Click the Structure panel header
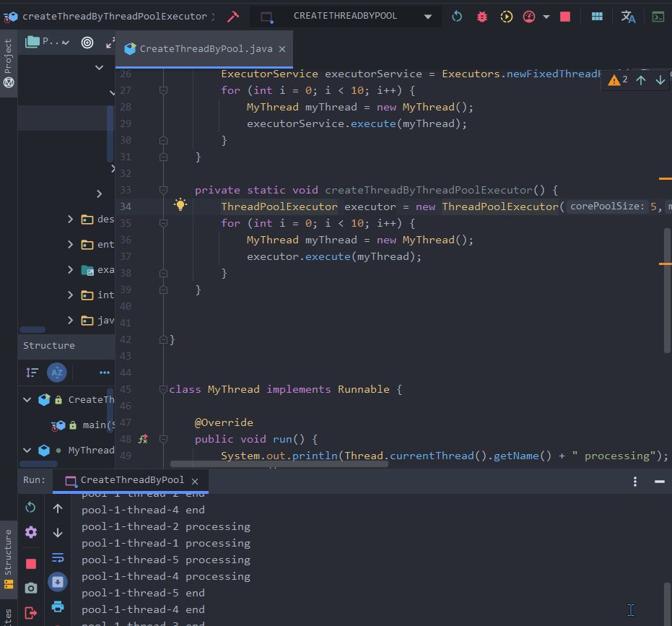Image resolution: width=672 pixels, height=626 pixels. pos(66,346)
